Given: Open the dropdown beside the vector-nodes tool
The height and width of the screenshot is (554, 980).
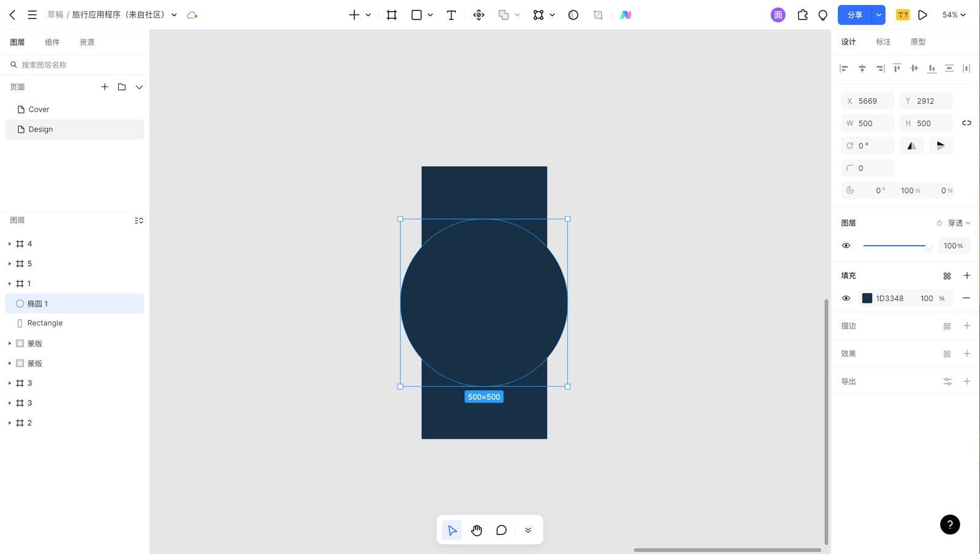Looking at the screenshot, I should [x=552, y=15].
